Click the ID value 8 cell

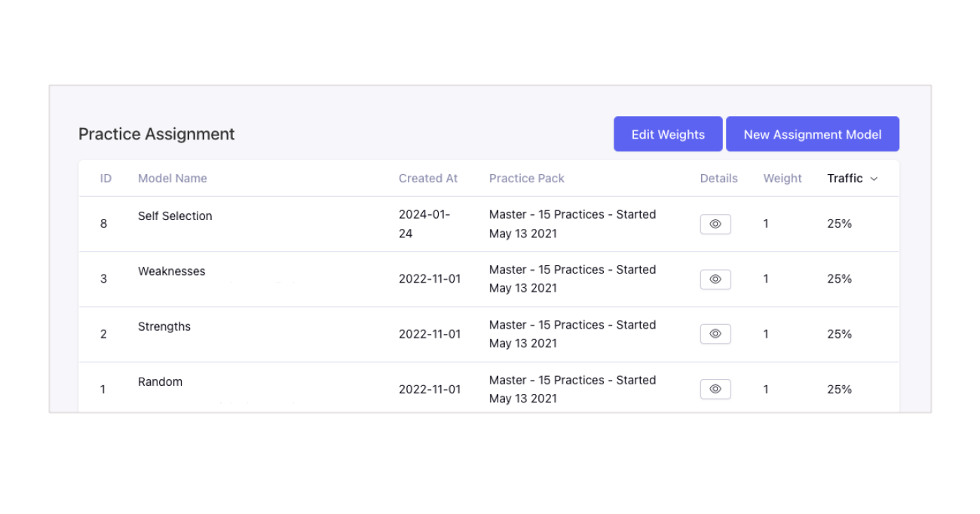(104, 224)
